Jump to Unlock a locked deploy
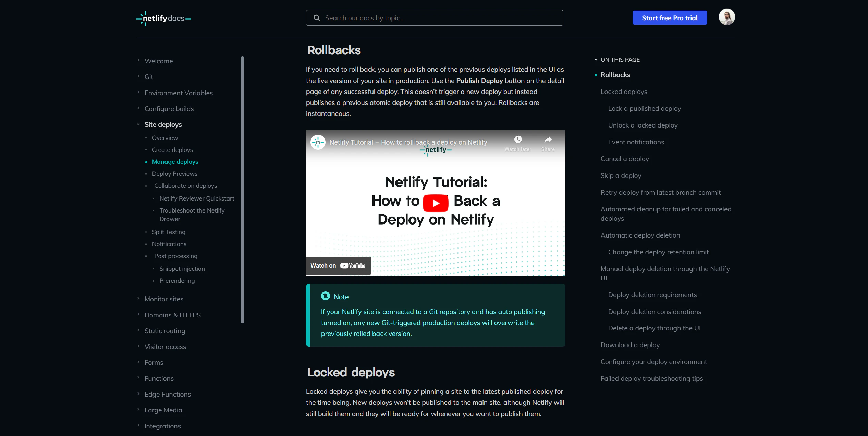This screenshot has width=868, height=436. click(643, 125)
